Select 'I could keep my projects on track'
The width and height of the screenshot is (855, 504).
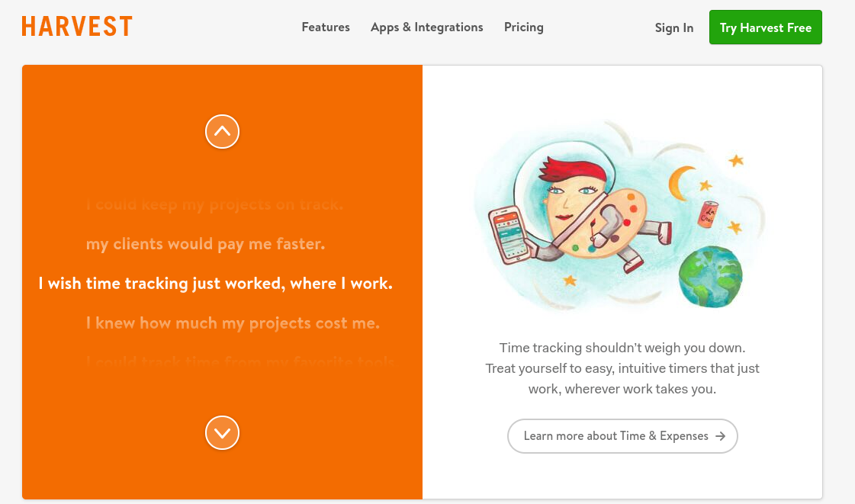[x=215, y=204]
